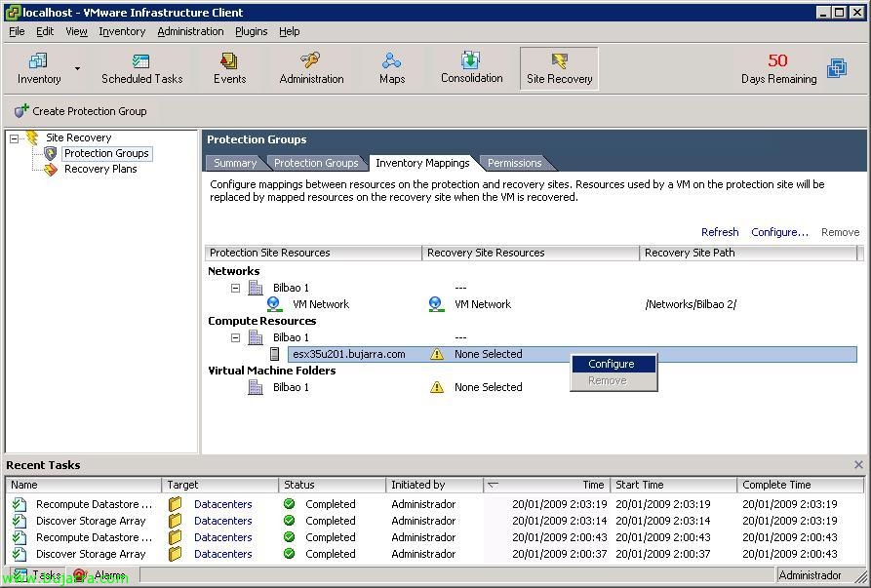Switch to the Summary tab

(235, 163)
